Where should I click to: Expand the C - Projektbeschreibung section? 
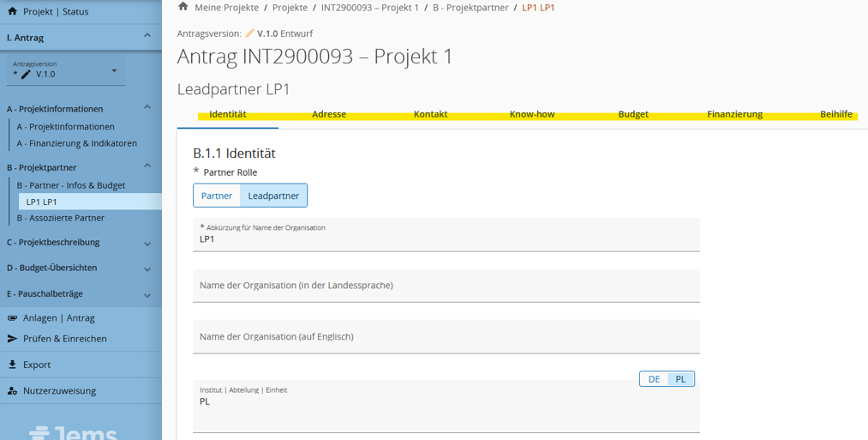[147, 244]
